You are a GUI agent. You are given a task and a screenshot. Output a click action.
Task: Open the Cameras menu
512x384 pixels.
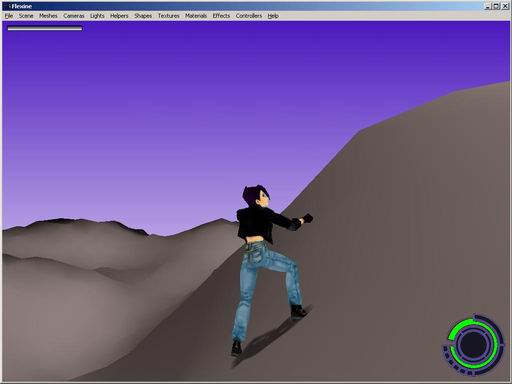coord(74,16)
